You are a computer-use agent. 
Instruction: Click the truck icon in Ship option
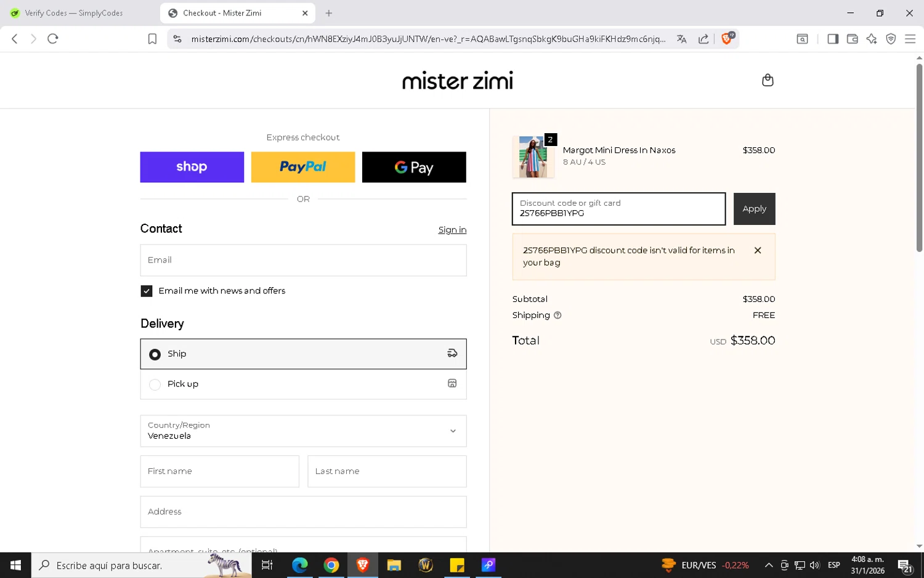(x=452, y=353)
